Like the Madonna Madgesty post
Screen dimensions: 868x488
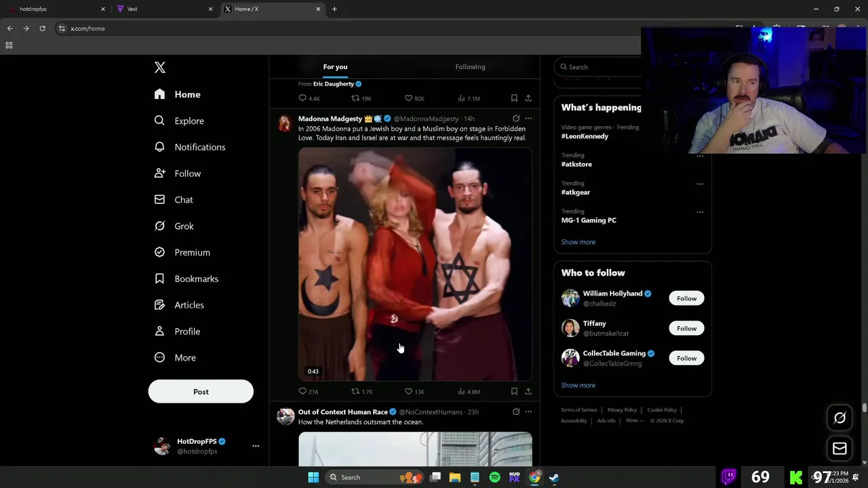pos(414,391)
